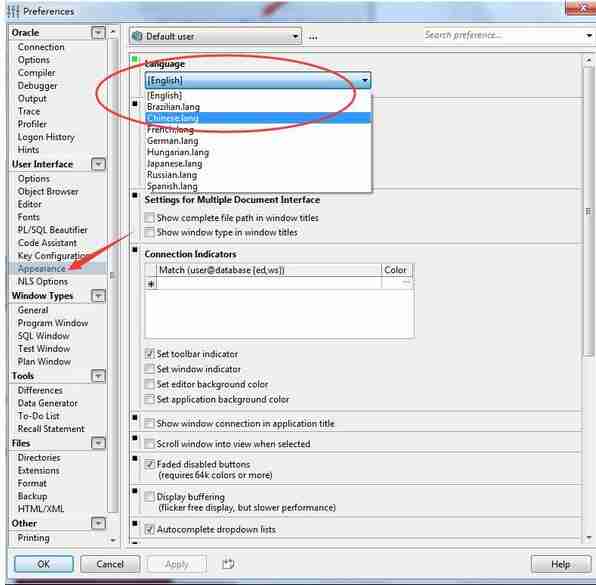
Task: Collapse the Oracle section
Action: 98,33
